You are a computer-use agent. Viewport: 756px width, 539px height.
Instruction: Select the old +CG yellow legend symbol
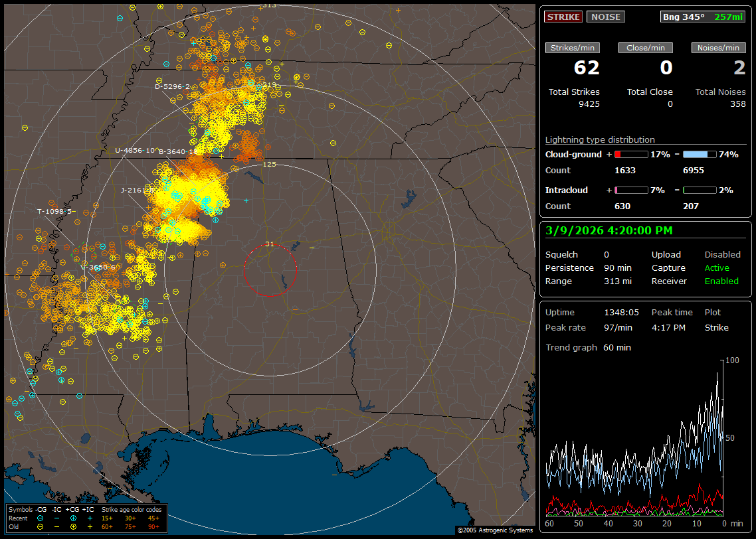click(73, 526)
